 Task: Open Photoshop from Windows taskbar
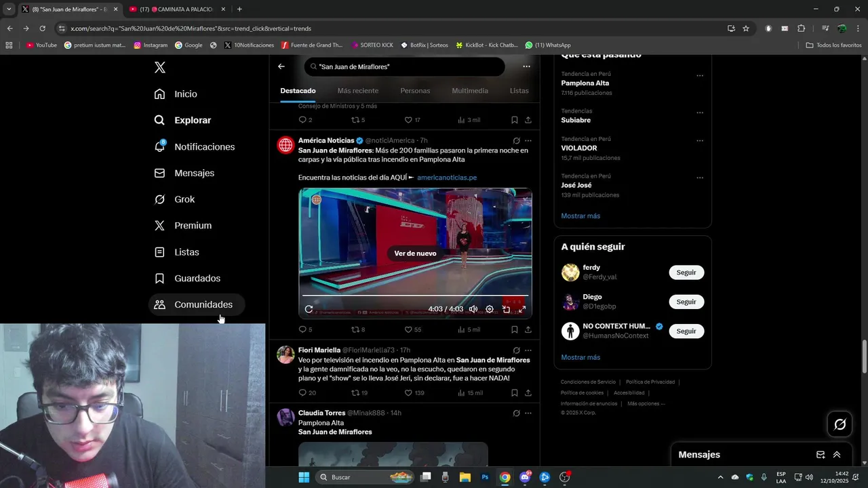point(485,477)
